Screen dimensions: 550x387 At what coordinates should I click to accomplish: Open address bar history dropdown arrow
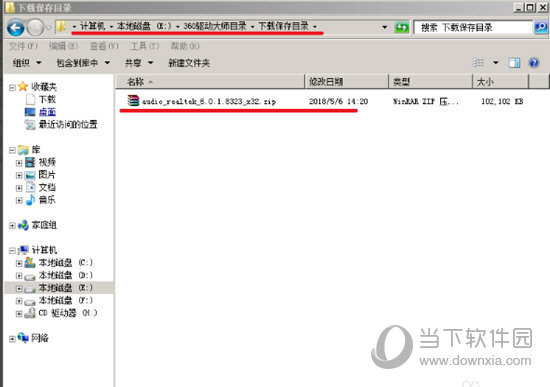[384, 27]
